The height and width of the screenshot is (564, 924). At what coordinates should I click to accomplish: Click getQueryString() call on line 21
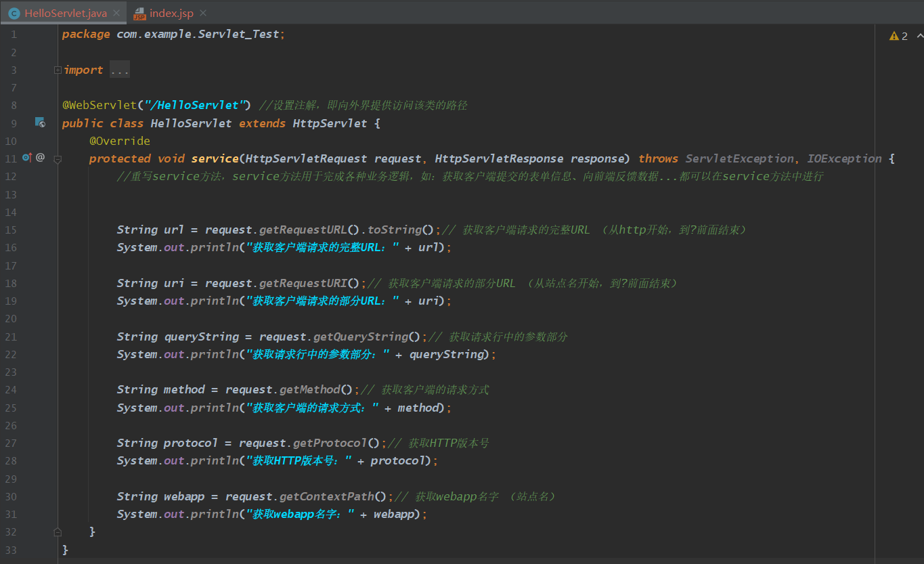coord(367,337)
